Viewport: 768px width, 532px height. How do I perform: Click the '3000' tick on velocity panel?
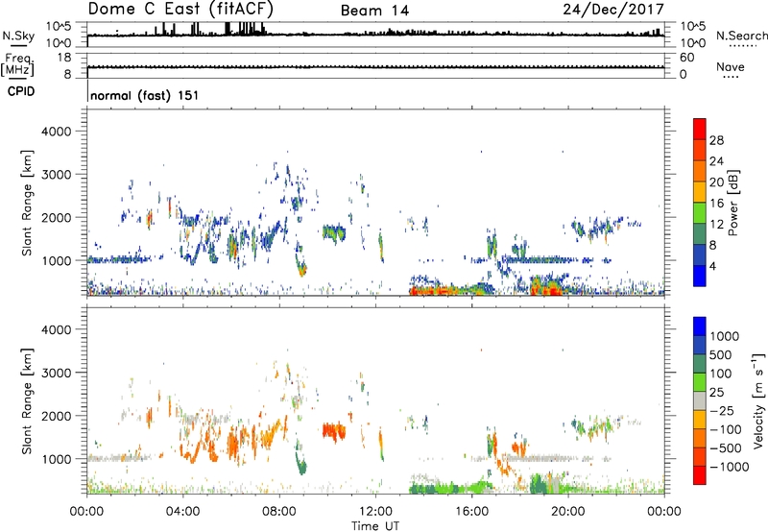[x=57, y=373]
